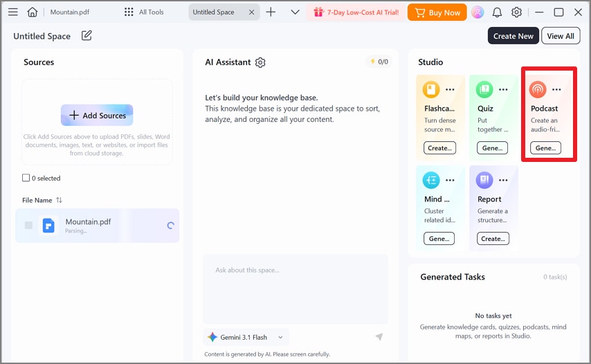The width and height of the screenshot is (591, 364).
Task: Add a new tab with the plus icon
Action: point(271,12)
